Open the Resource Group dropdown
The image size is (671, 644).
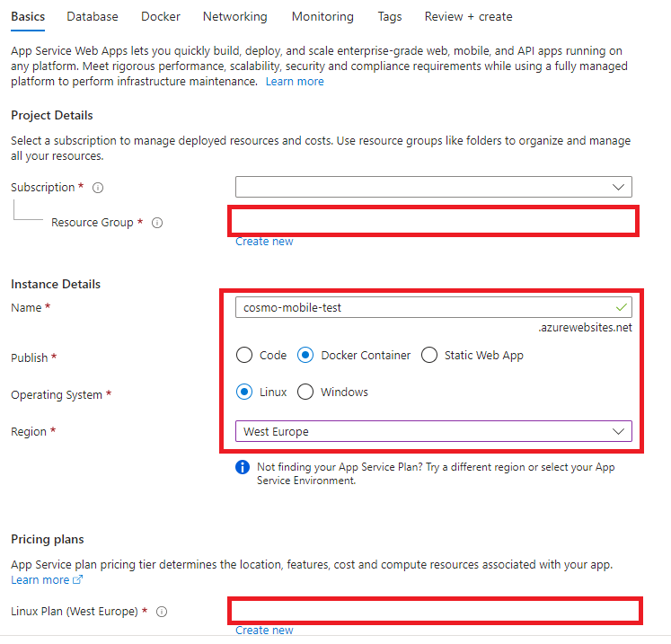coord(434,221)
